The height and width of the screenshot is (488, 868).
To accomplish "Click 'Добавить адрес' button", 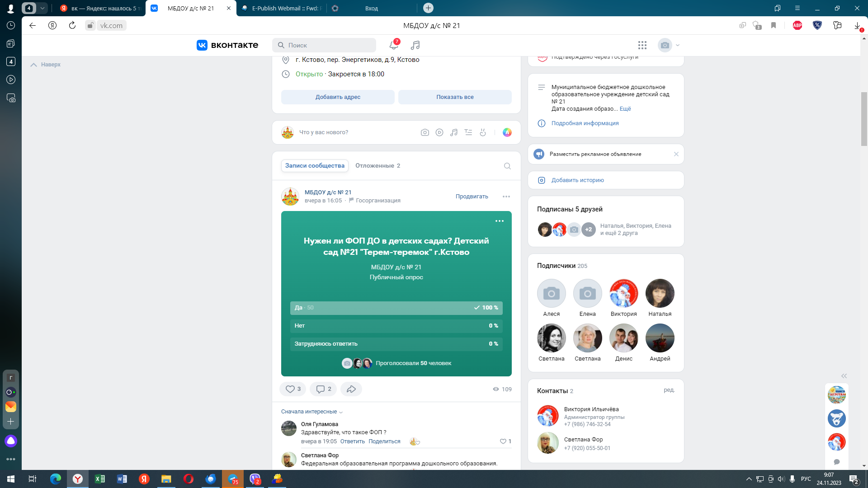I will (338, 97).
